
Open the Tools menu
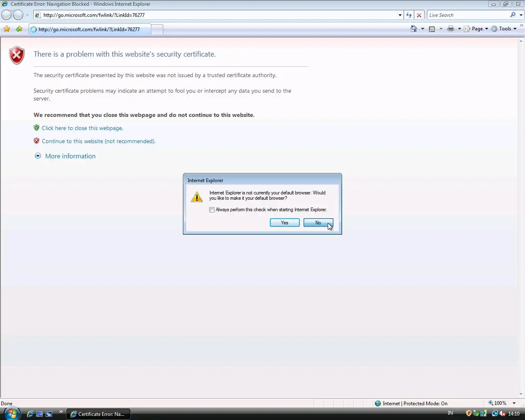[504, 29]
